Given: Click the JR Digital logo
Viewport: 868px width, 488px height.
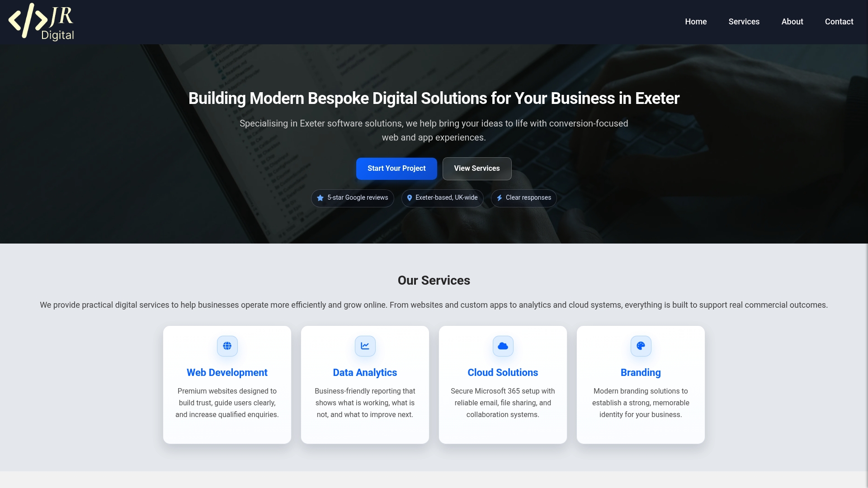Looking at the screenshot, I should 41,22.
